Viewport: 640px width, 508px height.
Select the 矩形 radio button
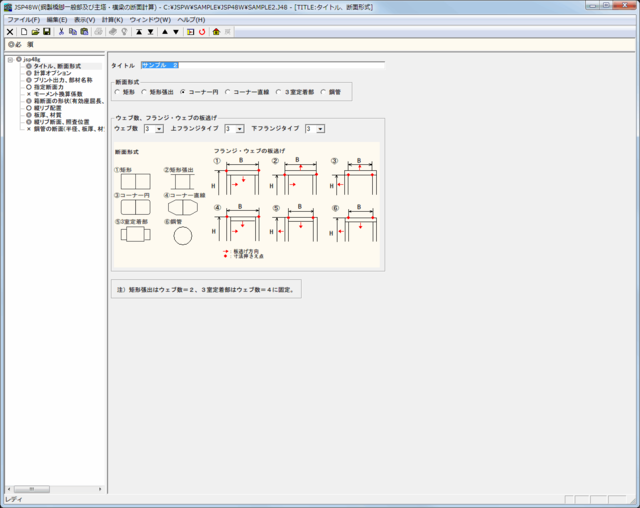(x=118, y=92)
